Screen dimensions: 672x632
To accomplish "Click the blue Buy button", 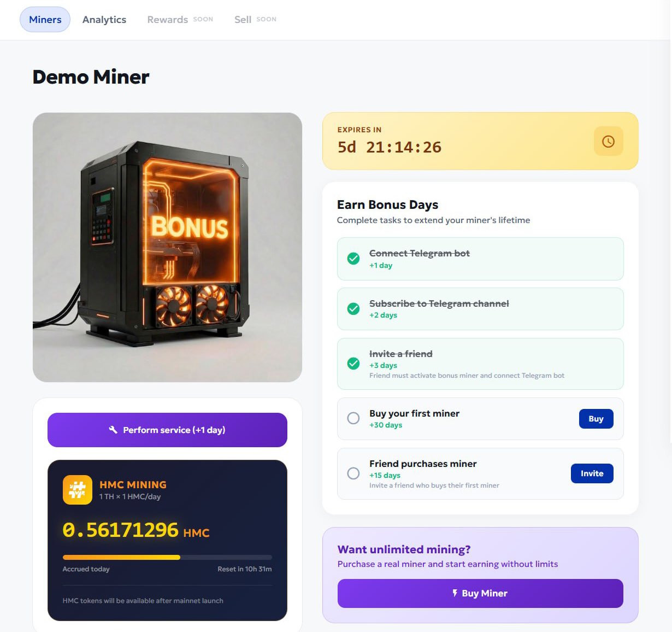I will pyautogui.click(x=596, y=419).
